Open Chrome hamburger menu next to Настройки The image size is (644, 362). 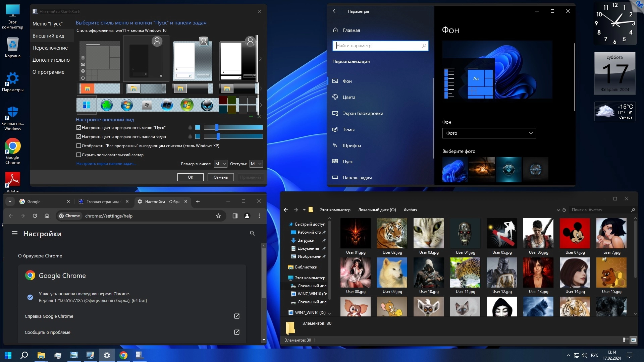pyautogui.click(x=15, y=233)
